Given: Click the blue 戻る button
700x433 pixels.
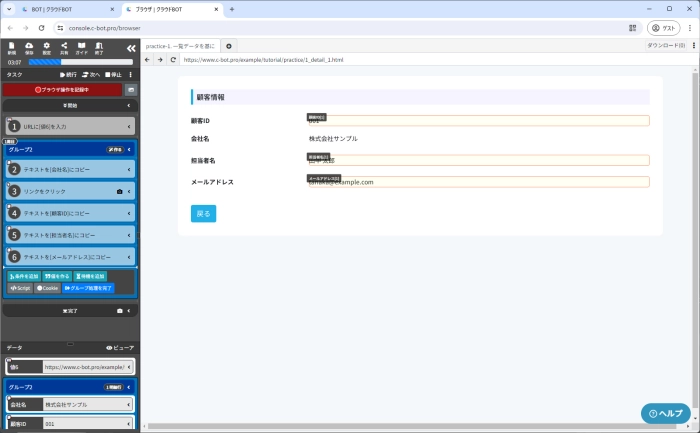Looking at the screenshot, I should [x=203, y=213].
